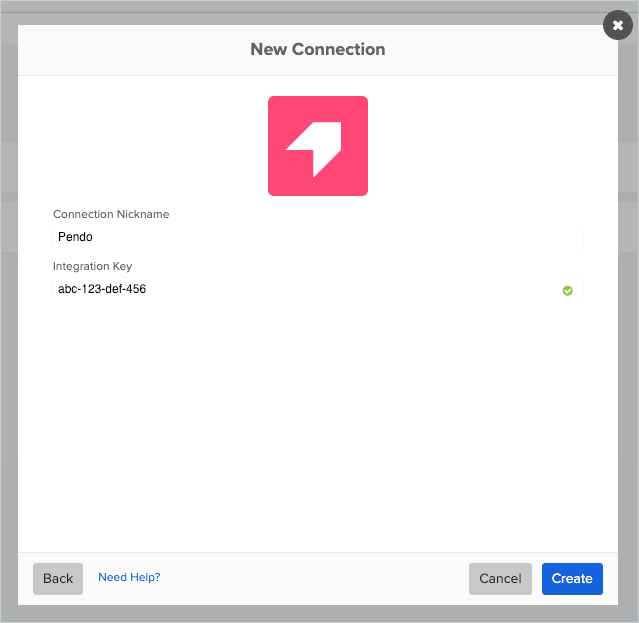
Task: Create the Pendo connection
Action: click(x=572, y=579)
